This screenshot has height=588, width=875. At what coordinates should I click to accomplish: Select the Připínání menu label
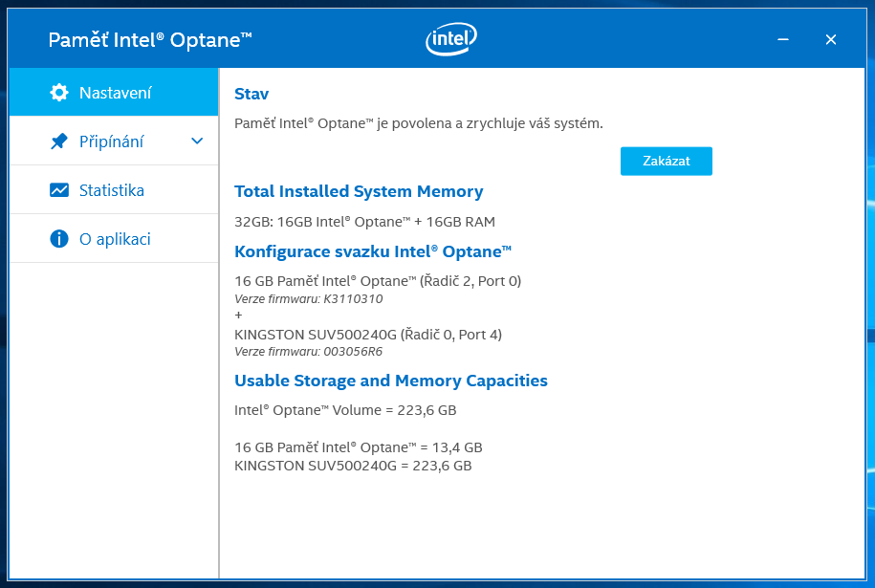pos(111,142)
